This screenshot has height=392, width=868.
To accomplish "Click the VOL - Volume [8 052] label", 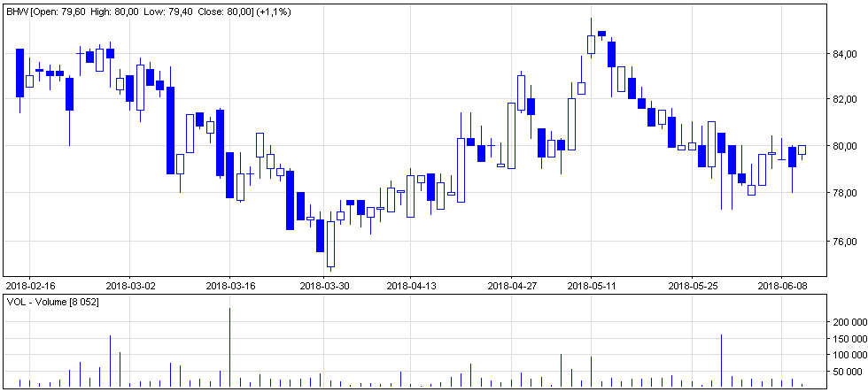I will pyautogui.click(x=52, y=303).
